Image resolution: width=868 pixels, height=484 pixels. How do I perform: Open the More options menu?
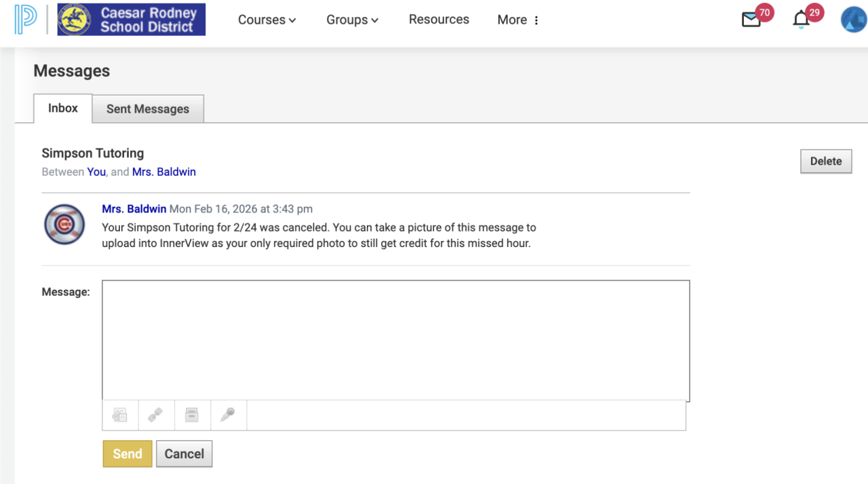518,20
